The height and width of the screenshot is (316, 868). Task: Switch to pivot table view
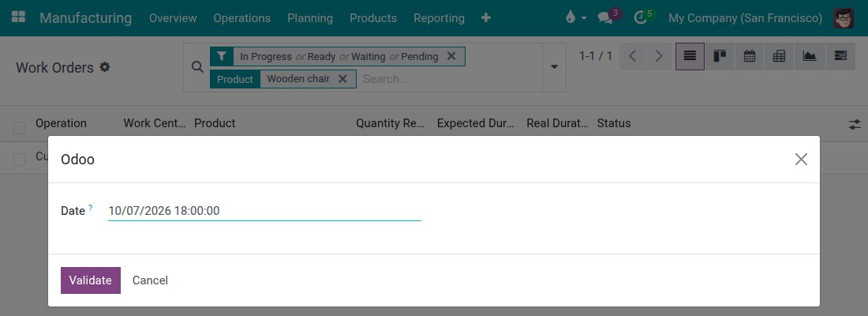coord(780,56)
